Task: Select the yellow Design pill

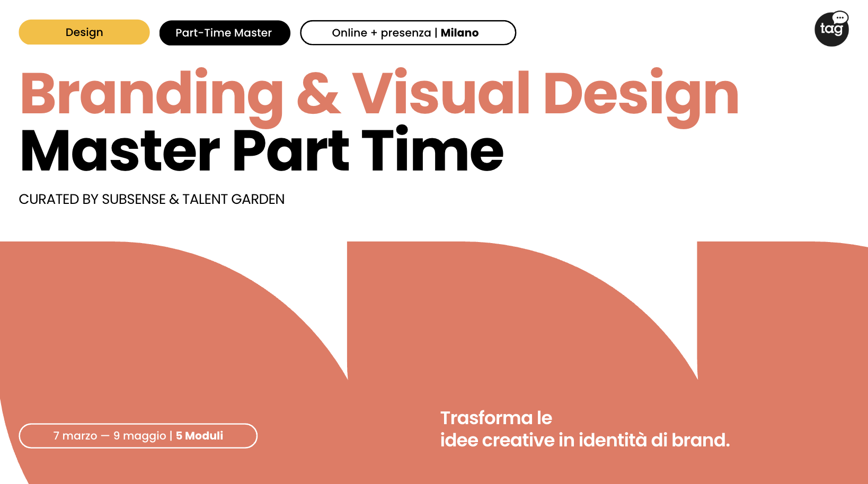Action: 84,32
